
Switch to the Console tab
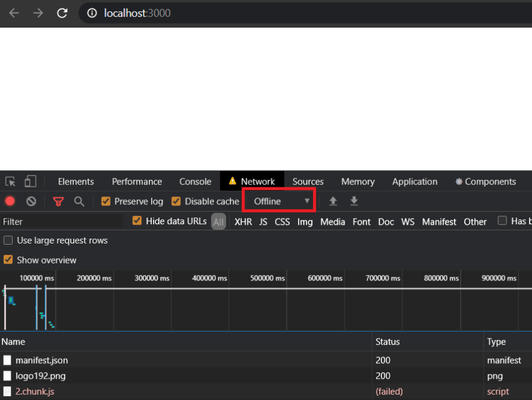[x=195, y=182]
